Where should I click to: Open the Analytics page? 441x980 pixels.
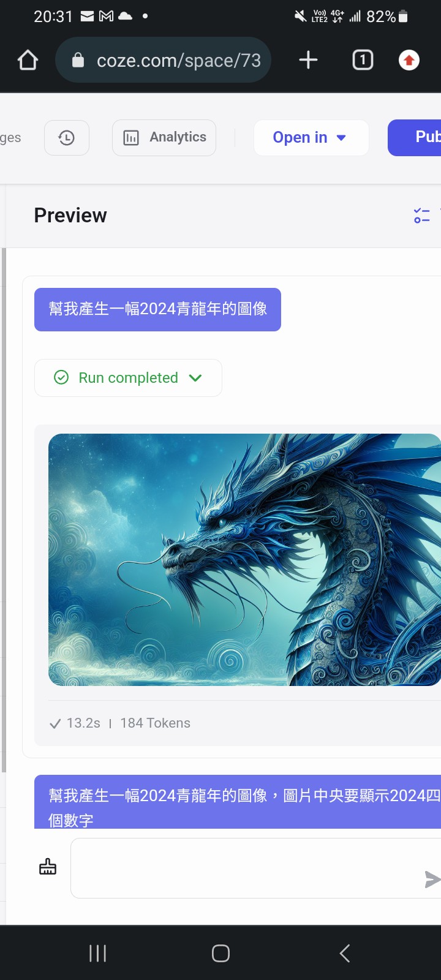(164, 138)
